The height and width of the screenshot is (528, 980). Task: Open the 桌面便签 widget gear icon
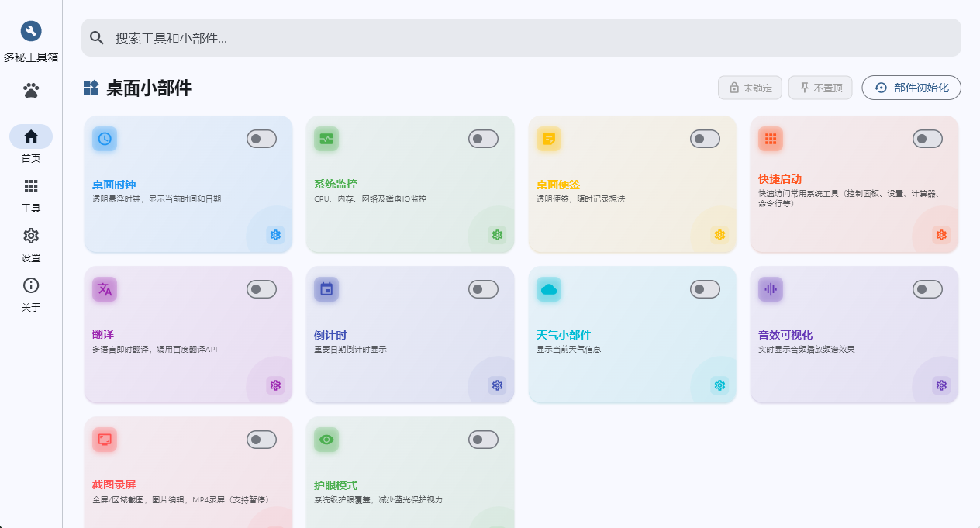coord(719,235)
